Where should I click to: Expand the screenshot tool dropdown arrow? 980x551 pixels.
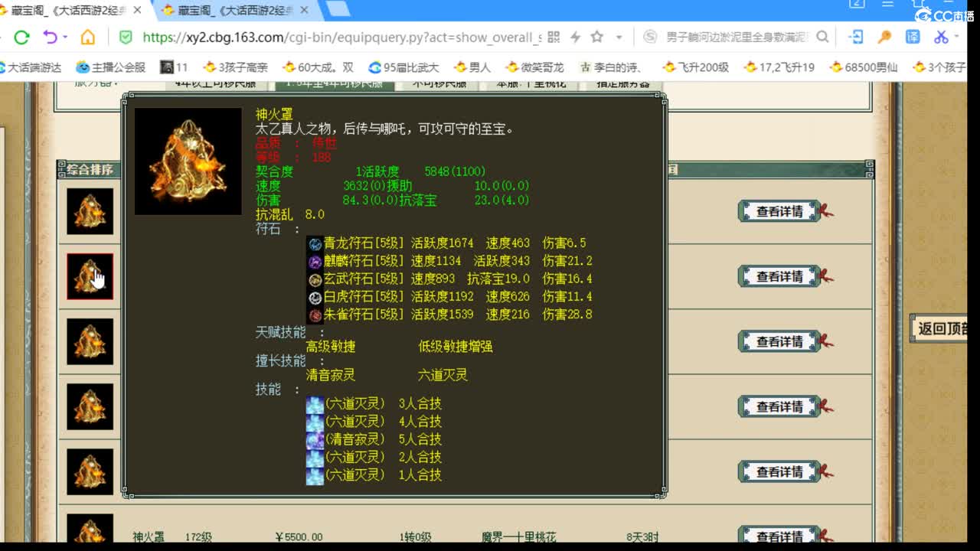click(957, 37)
